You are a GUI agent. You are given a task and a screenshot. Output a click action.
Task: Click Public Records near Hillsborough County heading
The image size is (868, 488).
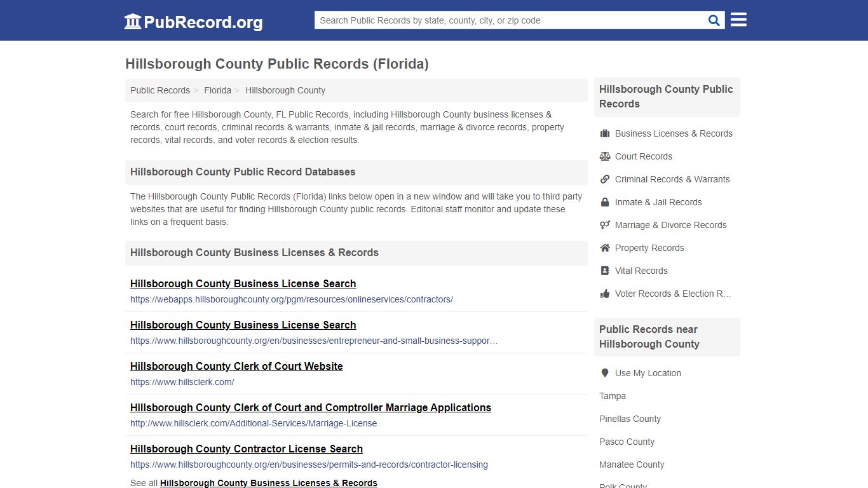(x=649, y=337)
